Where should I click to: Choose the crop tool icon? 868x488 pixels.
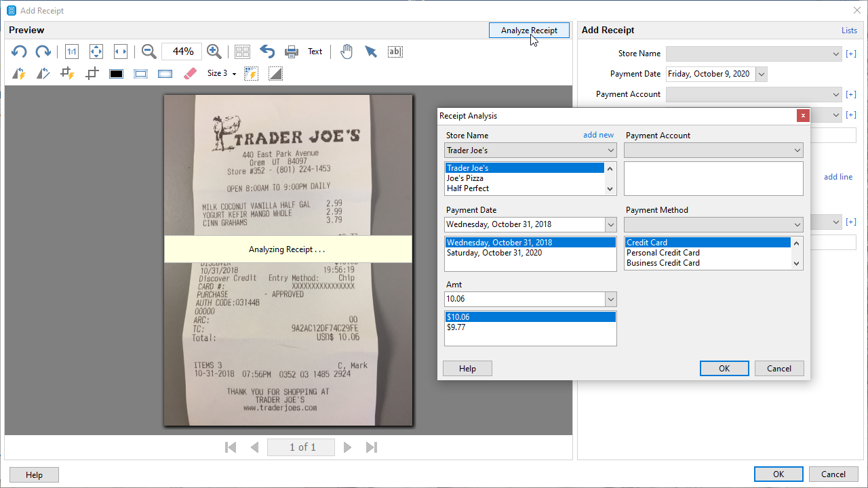click(92, 73)
